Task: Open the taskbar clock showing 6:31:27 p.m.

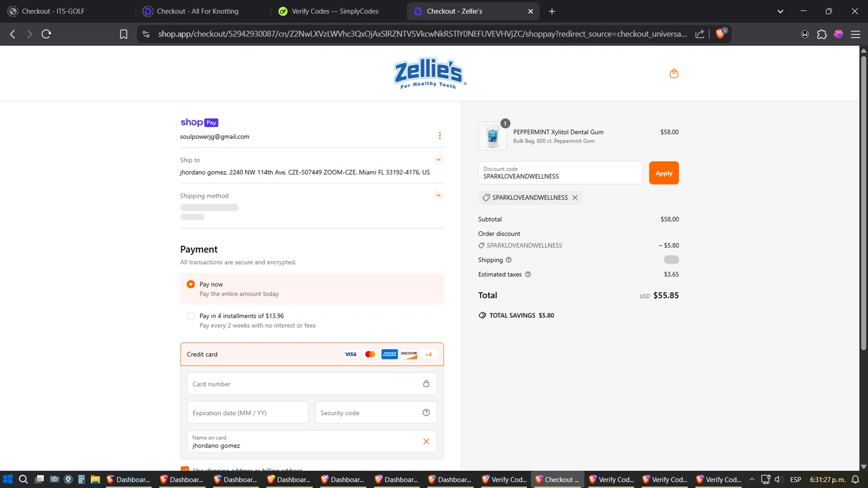Action: (x=827, y=479)
